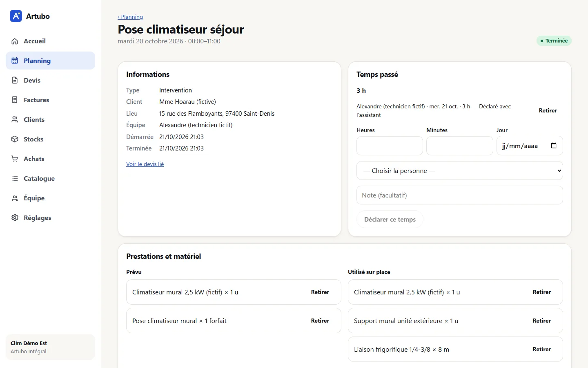Select the Planning sidebar item
Screen dimensions: 588x368
pos(50,61)
